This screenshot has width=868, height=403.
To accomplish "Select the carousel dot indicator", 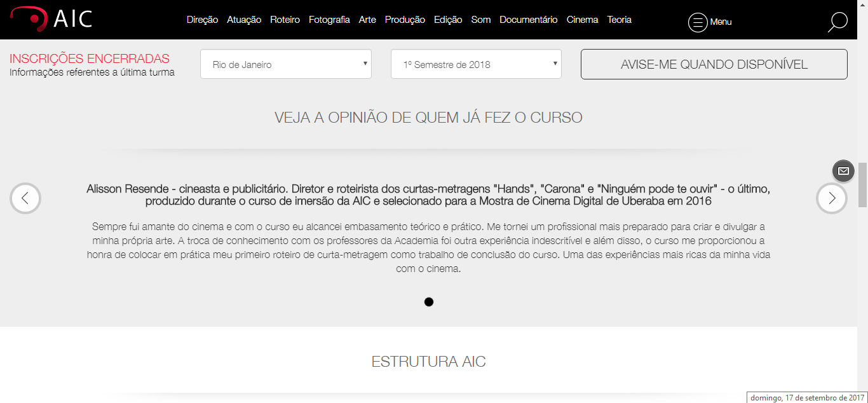I will [429, 302].
